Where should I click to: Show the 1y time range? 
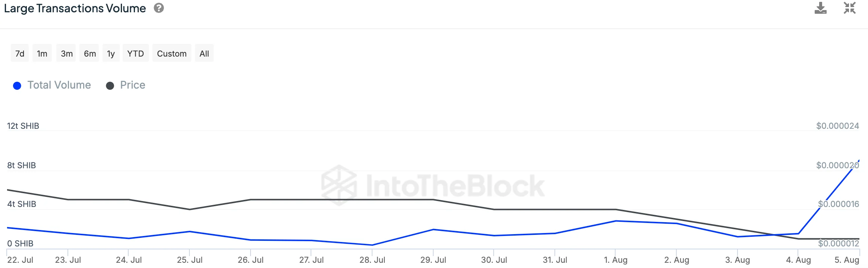coord(111,54)
